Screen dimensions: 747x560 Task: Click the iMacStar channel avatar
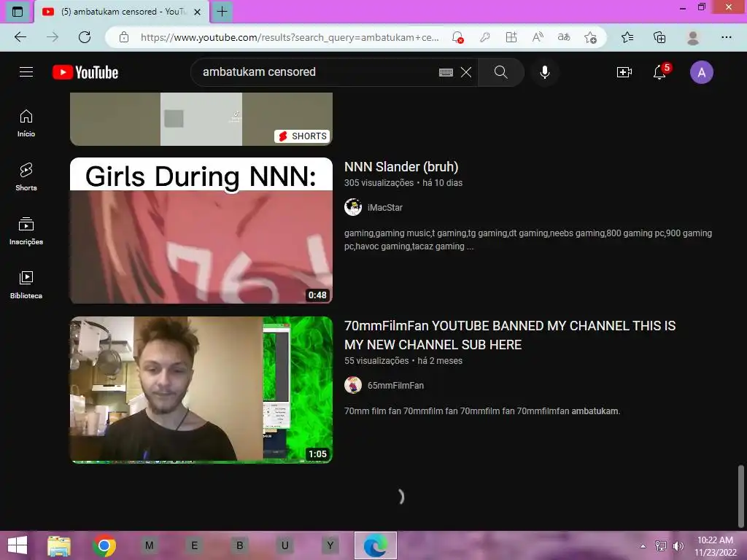click(x=353, y=207)
